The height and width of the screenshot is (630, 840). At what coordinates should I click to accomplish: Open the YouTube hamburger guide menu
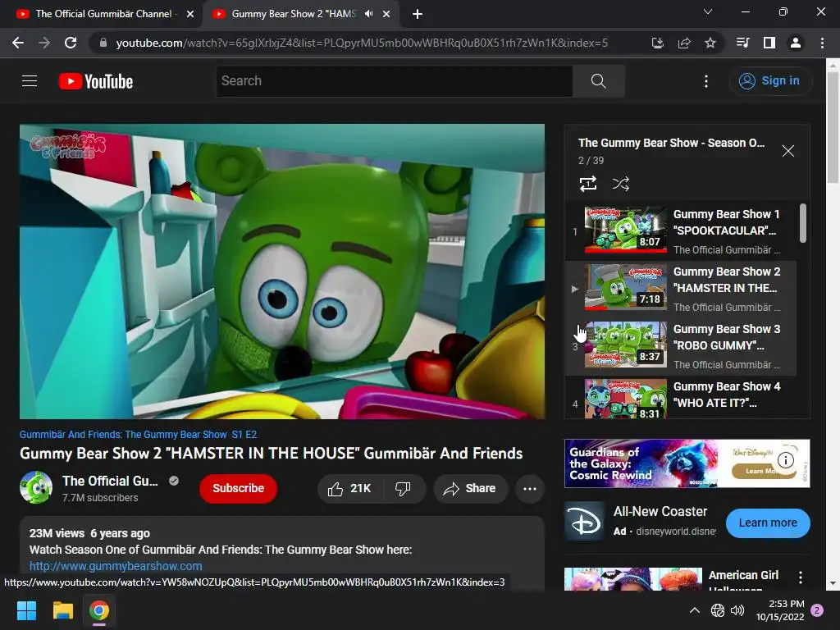[30, 81]
